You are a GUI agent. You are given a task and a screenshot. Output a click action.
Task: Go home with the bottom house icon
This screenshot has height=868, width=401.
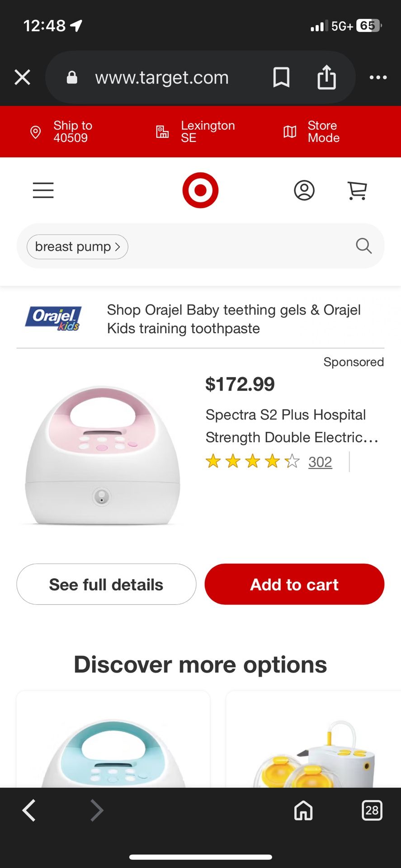pyautogui.click(x=303, y=811)
